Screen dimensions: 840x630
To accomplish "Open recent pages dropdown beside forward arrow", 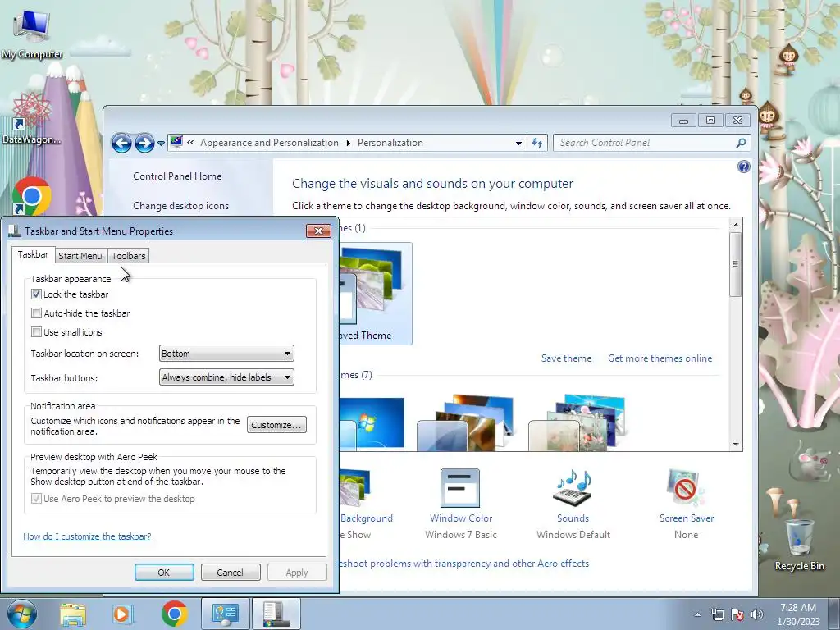I will click(161, 143).
